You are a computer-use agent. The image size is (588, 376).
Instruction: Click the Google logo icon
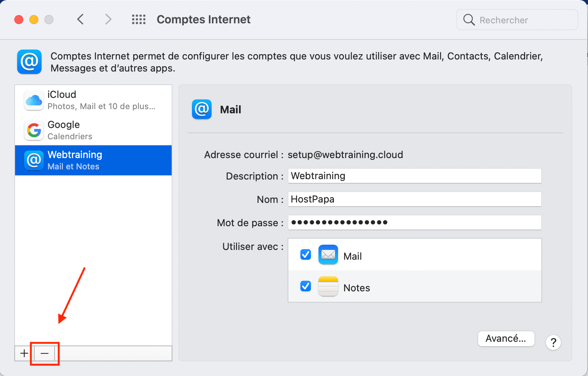click(x=34, y=130)
